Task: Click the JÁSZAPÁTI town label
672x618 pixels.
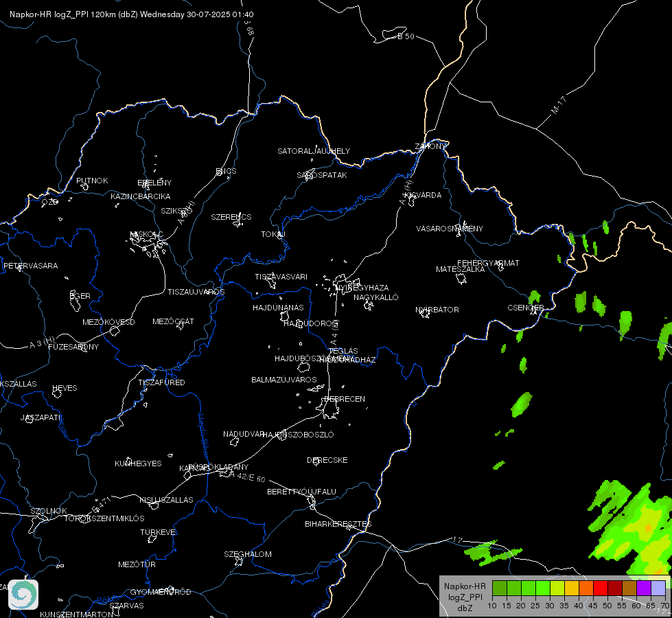Action: pos(40,417)
